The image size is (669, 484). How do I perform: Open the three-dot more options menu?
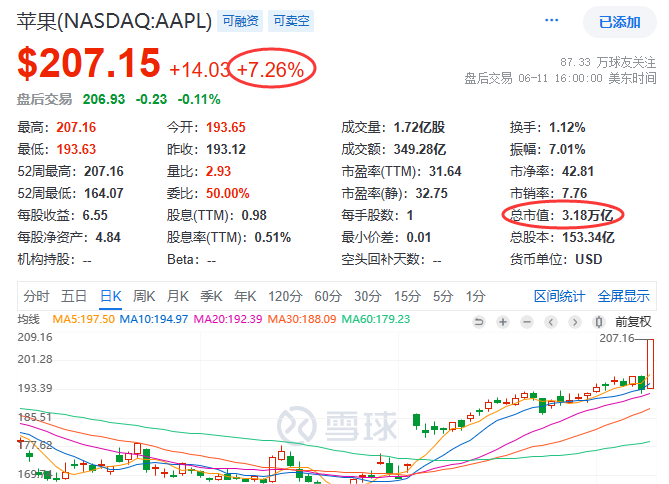[x=551, y=20]
